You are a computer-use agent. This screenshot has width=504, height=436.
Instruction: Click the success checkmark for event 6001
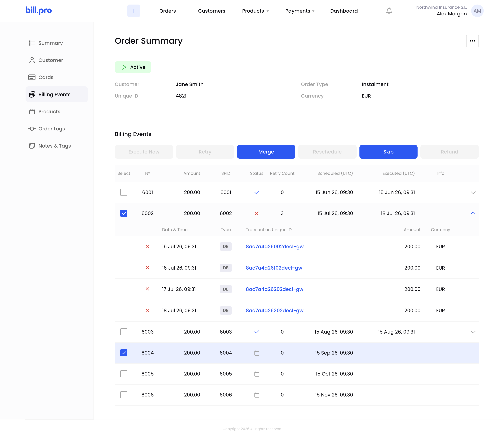[257, 192]
